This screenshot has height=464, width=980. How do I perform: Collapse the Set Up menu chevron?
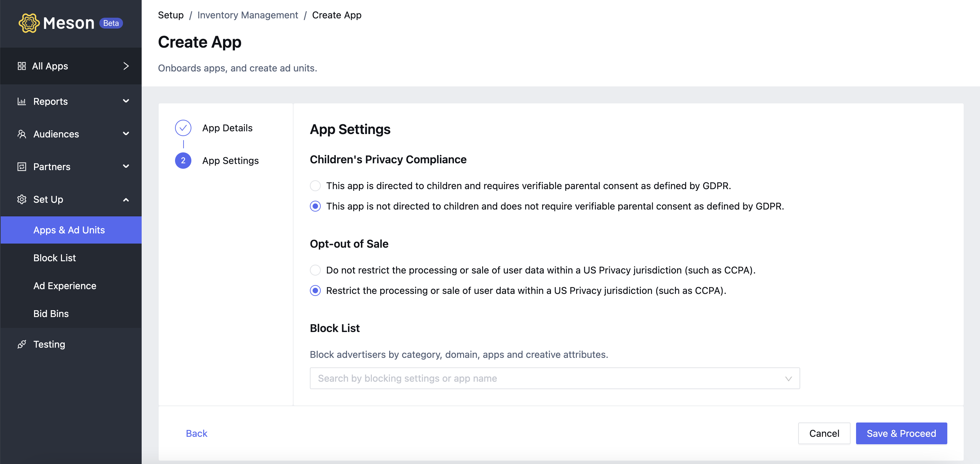(x=126, y=200)
